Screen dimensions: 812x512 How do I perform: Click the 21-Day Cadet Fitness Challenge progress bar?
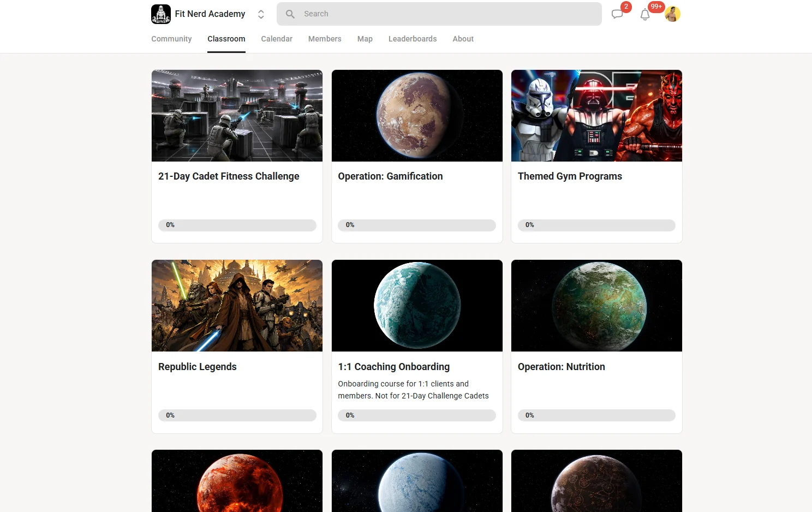point(237,225)
